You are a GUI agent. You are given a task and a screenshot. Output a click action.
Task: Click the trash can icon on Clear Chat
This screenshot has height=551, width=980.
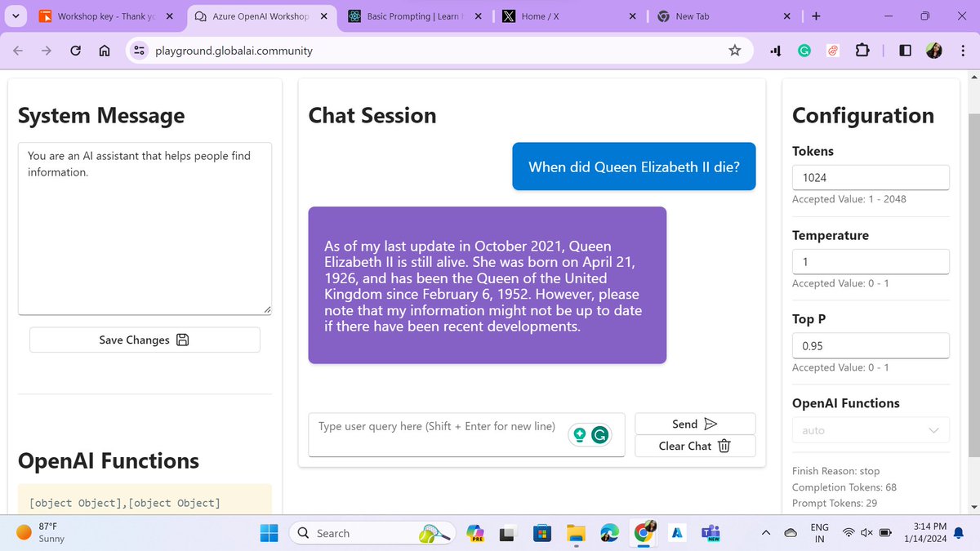coord(724,446)
